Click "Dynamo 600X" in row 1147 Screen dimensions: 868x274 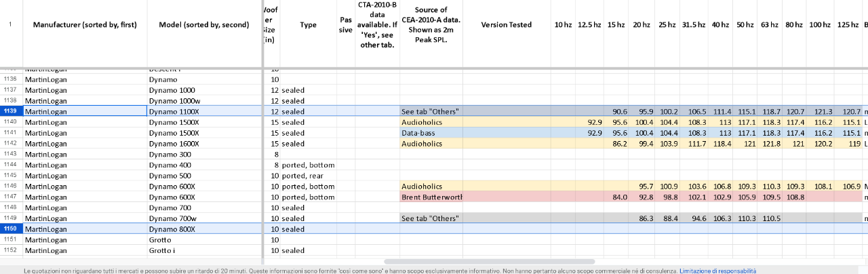pos(204,197)
